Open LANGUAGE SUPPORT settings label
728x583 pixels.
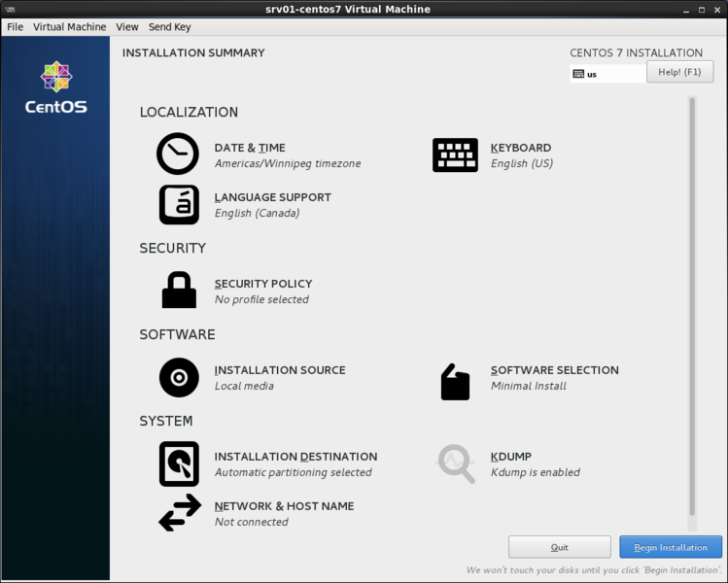point(272,197)
